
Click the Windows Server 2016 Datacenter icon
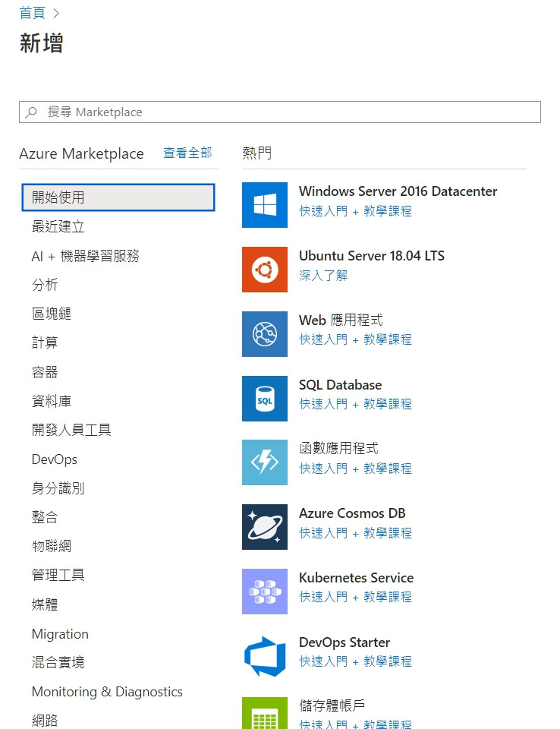(264, 205)
